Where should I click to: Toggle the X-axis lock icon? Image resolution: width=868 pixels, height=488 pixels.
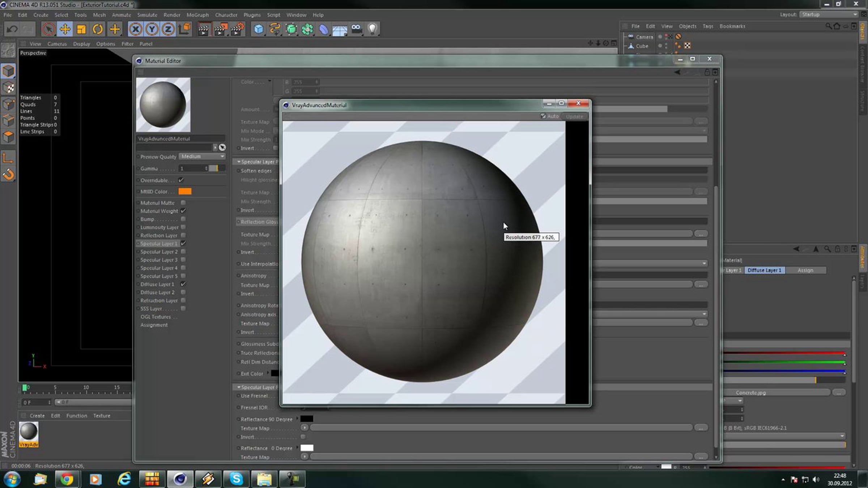point(136,29)
